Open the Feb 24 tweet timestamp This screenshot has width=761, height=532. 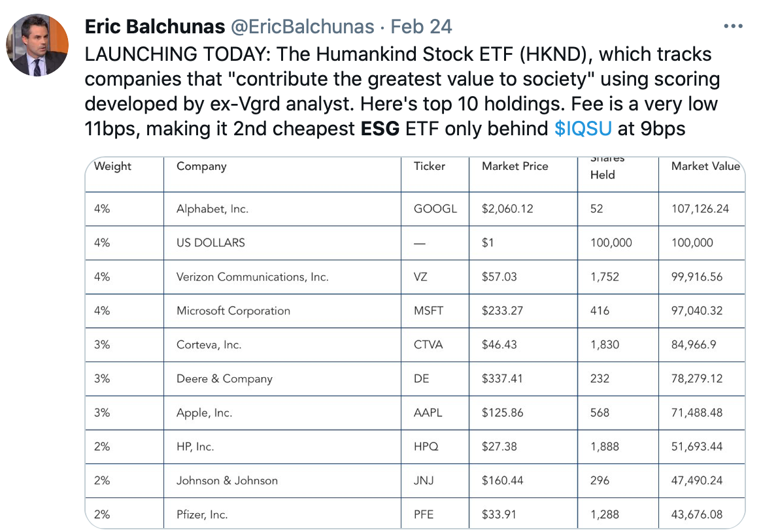[x=421, y=27]
